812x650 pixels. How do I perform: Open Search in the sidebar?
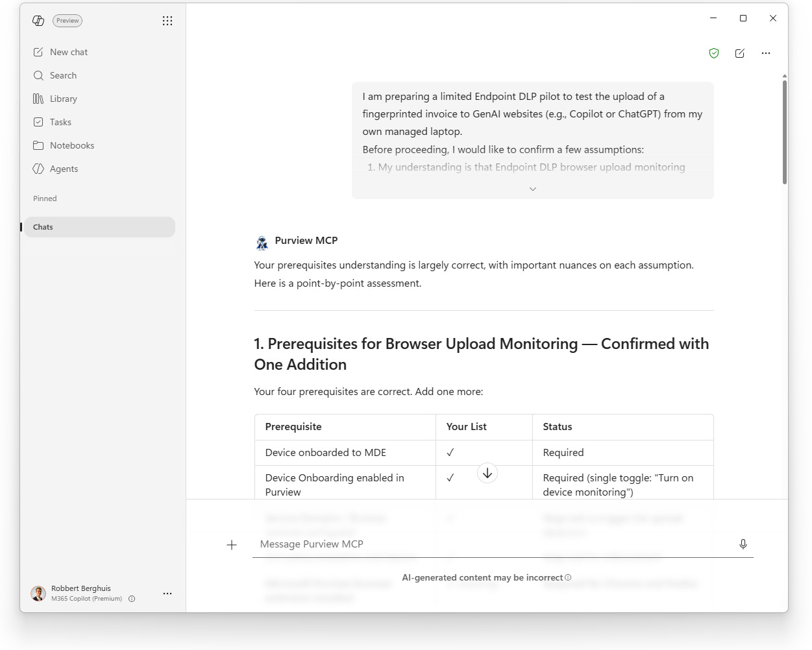pos(100,75)
